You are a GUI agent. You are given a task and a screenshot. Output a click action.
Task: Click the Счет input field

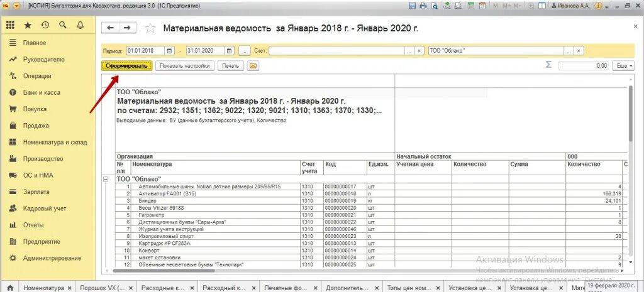tap(337, 51)
